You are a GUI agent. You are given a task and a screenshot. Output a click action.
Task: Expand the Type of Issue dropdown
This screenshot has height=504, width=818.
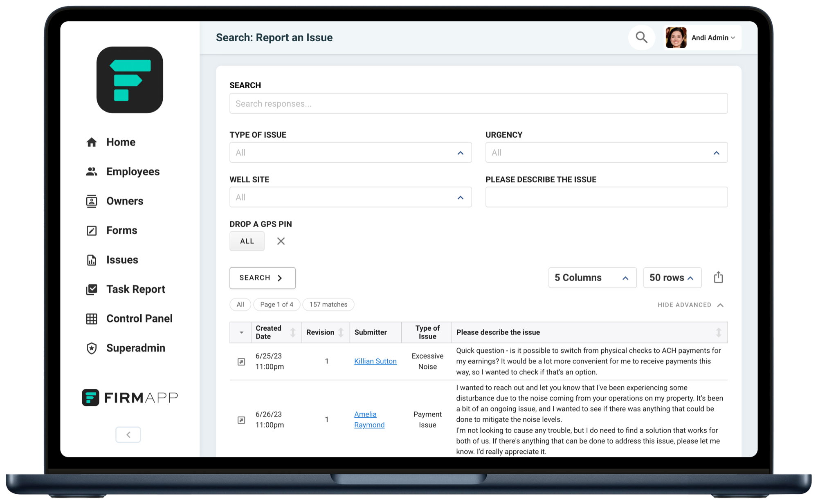(350, 152)
